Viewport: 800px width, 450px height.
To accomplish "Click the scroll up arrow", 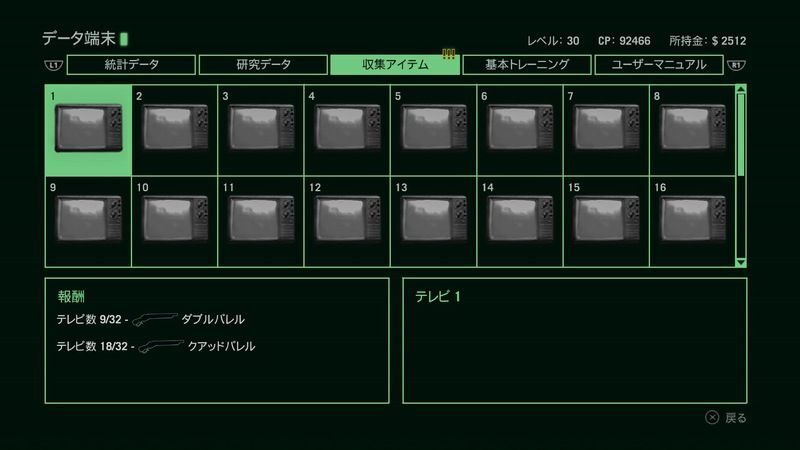I will point(741,89).
